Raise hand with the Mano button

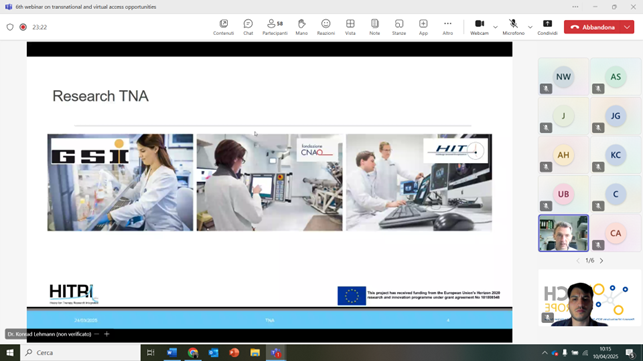click(x=301, y=27)
